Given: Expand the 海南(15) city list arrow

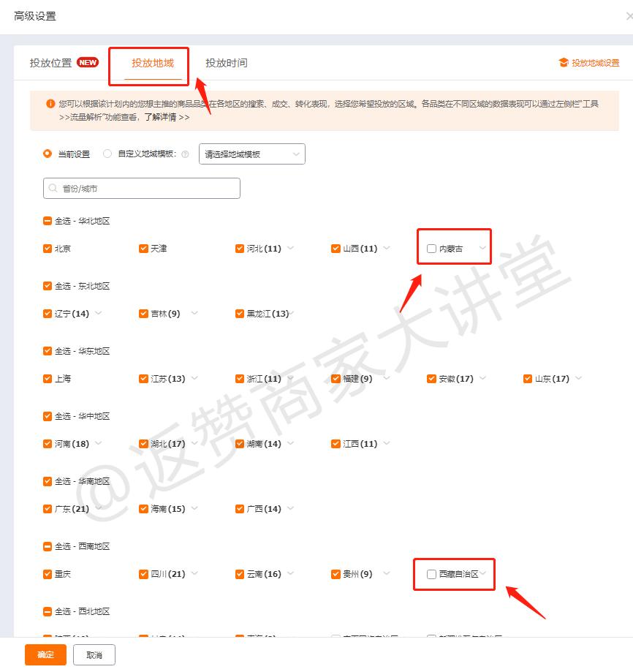Looking at the screenshot, I should (x=194, y=509).
